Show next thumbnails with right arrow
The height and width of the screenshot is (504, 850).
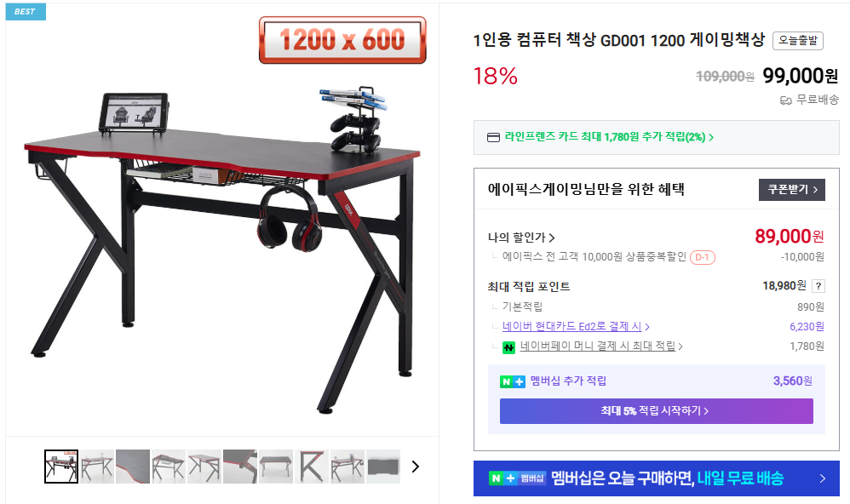[x=416, y=467]
